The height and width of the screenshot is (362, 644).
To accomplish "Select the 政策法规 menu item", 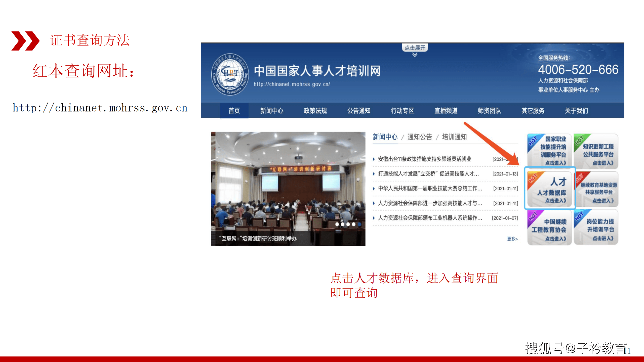I will coord(315,111).
